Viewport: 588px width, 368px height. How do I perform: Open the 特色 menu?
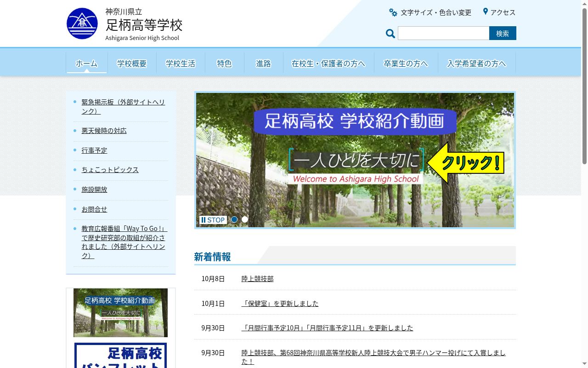coord(224,63)
